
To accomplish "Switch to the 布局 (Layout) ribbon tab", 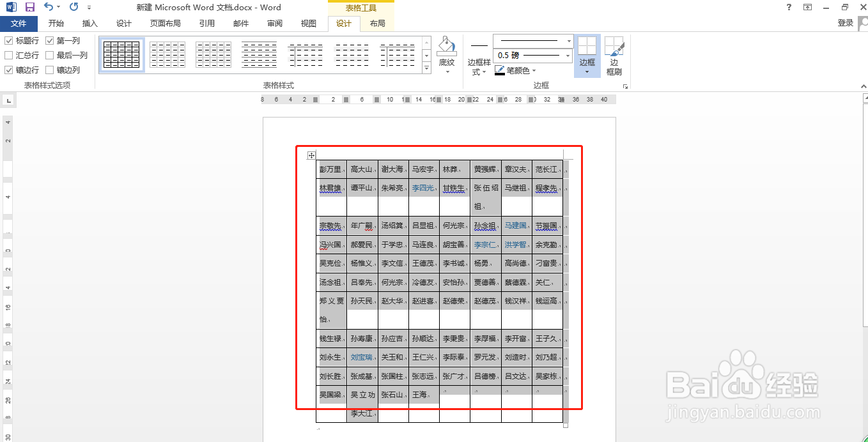I will coord(377,23).
